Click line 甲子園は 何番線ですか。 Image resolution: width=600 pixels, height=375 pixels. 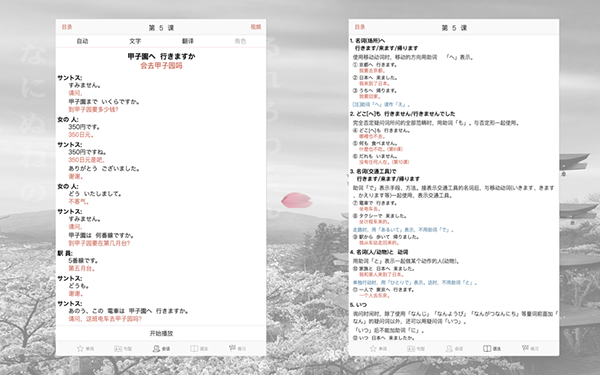pyautogui.click(x=101, y=235)
